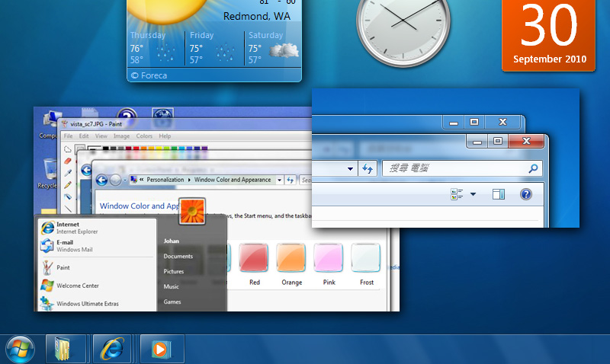This screenshot has height=364, width=610.
Task: Click the September 2010 calendar gadget
Action: [548, 35]
